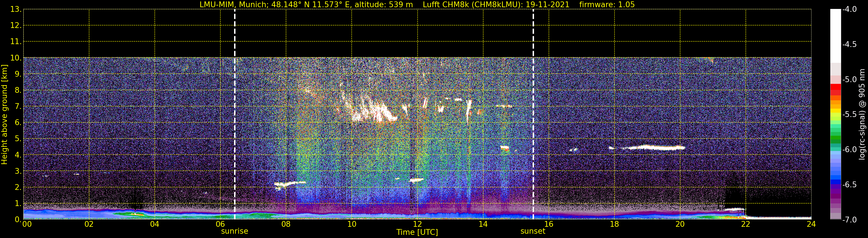This screenshot has height=238, width=868.
Task: Click the height axis tick '13.'
Action: (16, 10)
